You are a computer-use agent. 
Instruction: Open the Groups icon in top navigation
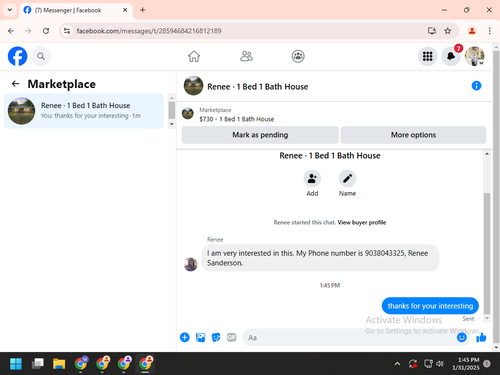point(298,56)
